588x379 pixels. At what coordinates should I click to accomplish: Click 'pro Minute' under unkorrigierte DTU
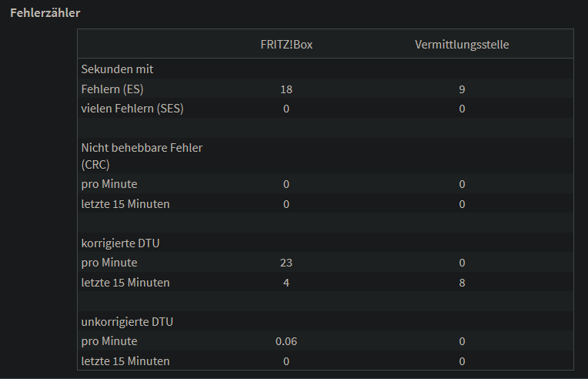[109, 341]
